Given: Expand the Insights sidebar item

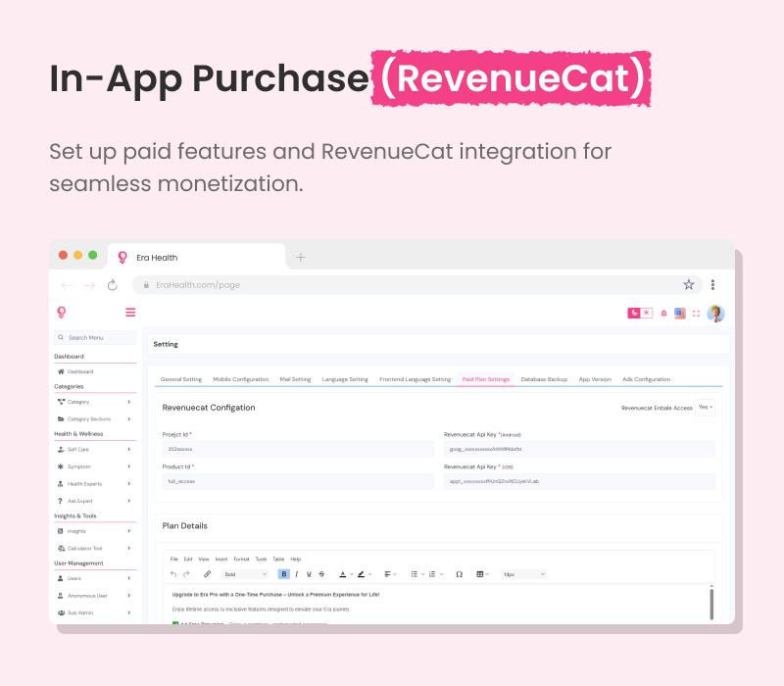Looking at the screenshot, I should pos(95,531).
